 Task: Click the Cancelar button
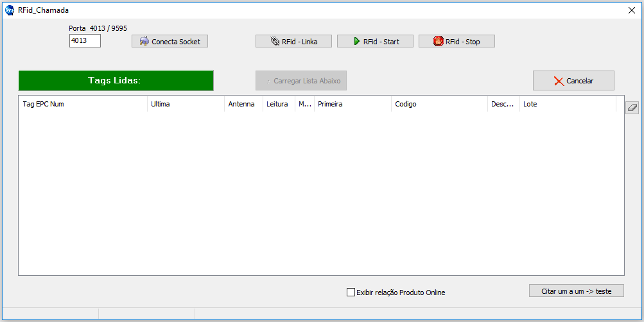(573, 81)
